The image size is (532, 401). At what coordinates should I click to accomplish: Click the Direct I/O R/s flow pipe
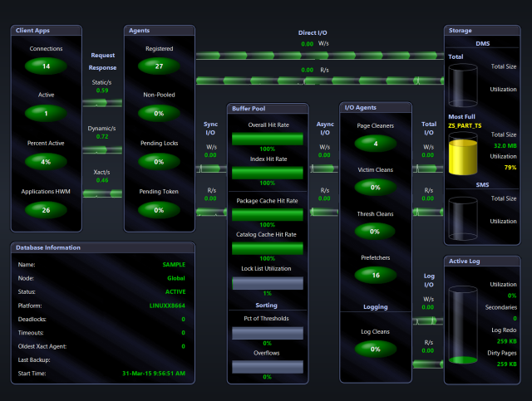[x=319, y=81]
